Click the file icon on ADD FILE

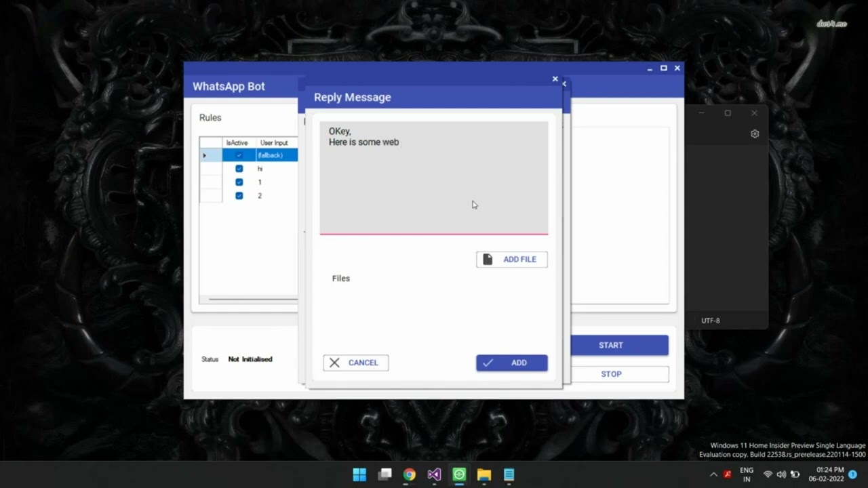488,260
